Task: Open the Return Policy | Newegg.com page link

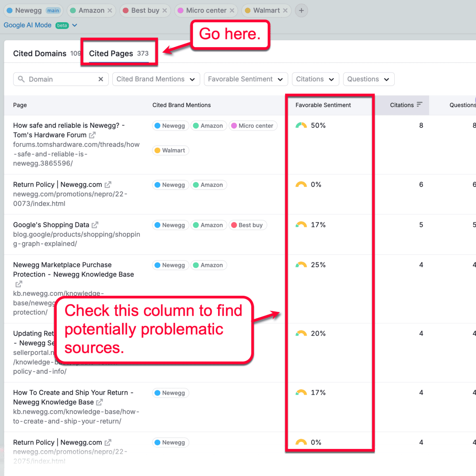Action: click(x=57, y=184)
